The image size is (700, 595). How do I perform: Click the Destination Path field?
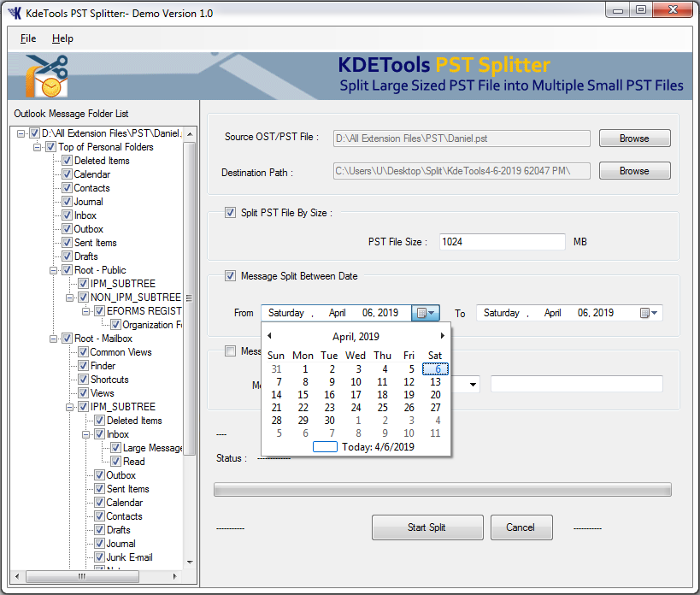point(462,171)
